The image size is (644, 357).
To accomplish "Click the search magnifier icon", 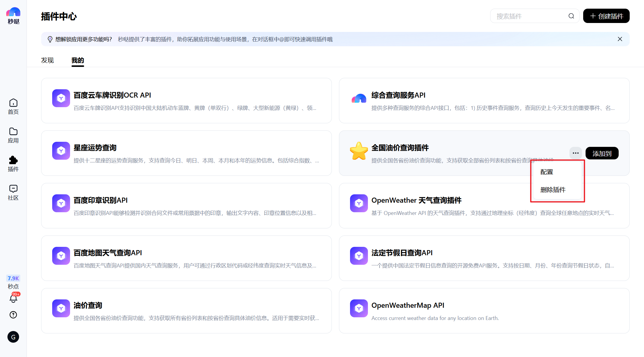I will [x=571, y=16].
